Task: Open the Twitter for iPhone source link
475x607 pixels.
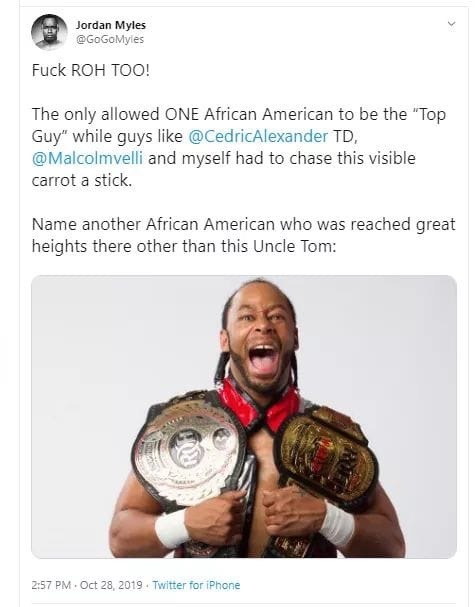Action: (196, 585)
